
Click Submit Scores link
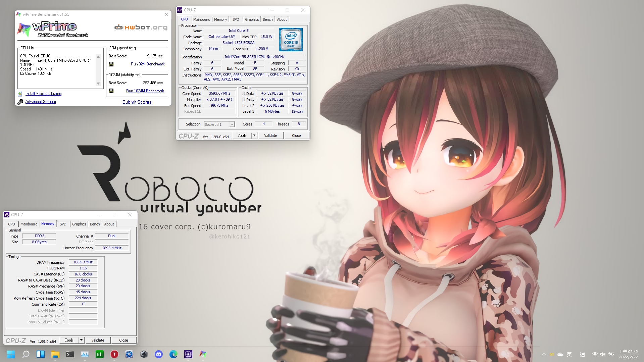(x=137, y=102)
